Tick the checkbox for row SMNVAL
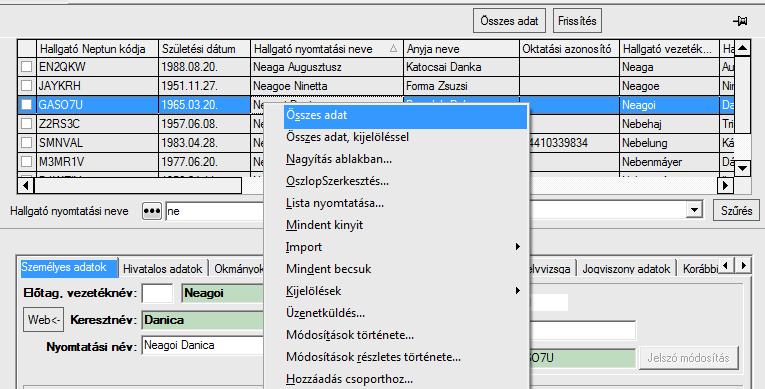This screenshot has height=389, width=765. click(x=26, y=143)
